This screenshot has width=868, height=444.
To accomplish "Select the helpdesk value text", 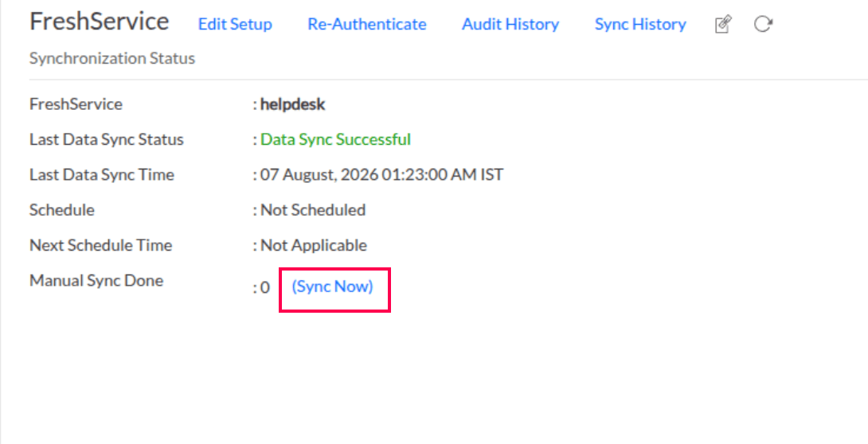I will point(293,104).
